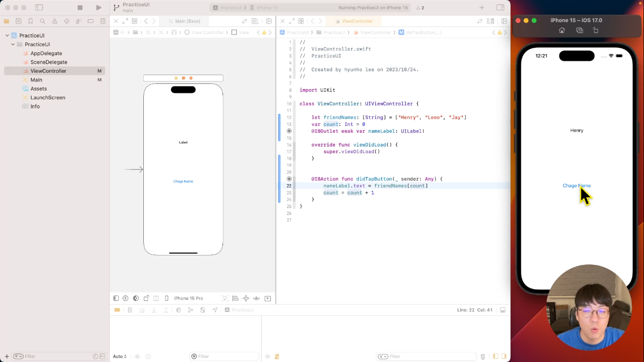Open Debug Memory Graph
Viewport: 644px width, 362px height.
(x=190, y=310)
